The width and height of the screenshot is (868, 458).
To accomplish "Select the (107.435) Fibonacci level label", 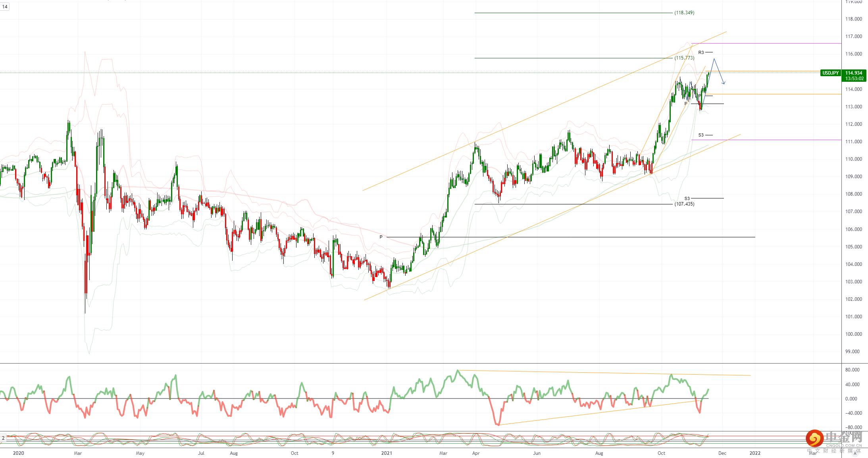I will tap(684, 204).
